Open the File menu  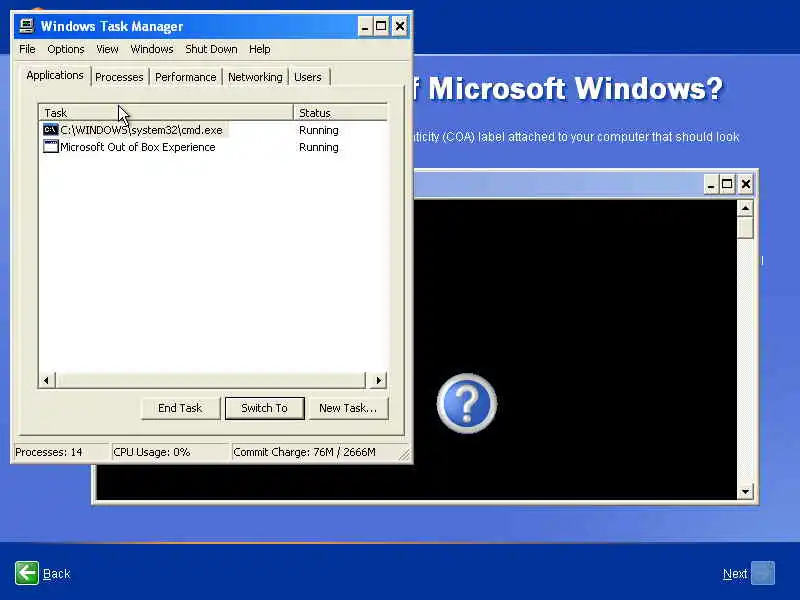(x=27, y=49)
